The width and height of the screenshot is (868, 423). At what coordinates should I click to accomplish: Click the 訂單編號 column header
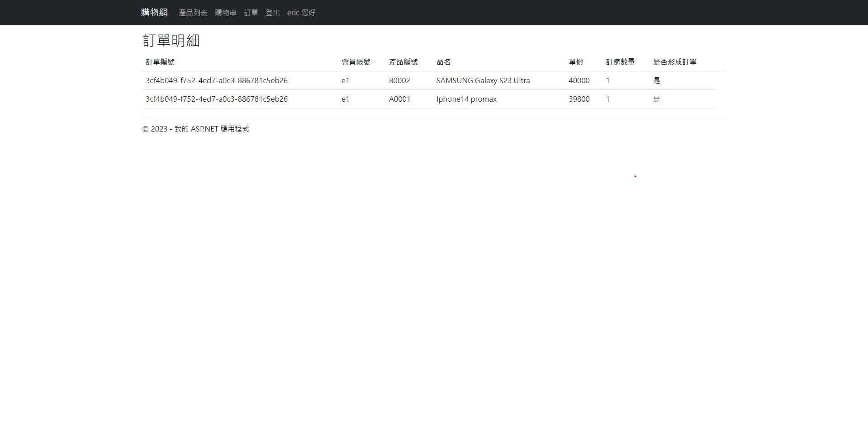point(160,62)
